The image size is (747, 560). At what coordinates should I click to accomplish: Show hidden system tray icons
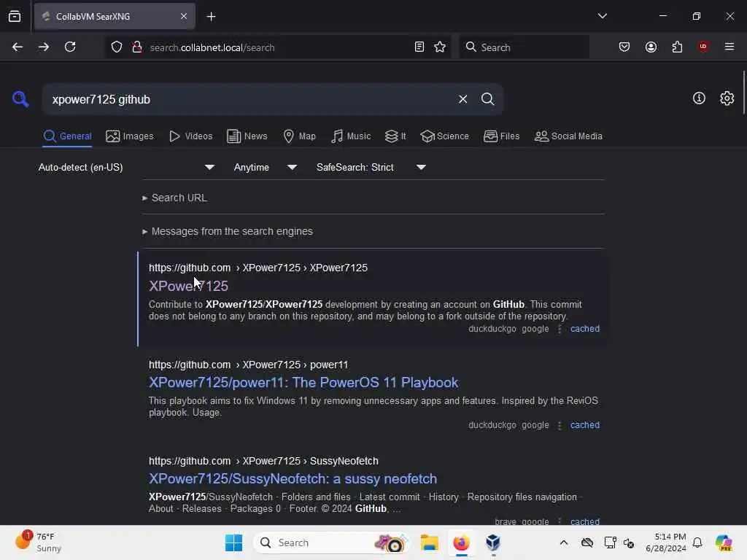click(x=564, y=542)
